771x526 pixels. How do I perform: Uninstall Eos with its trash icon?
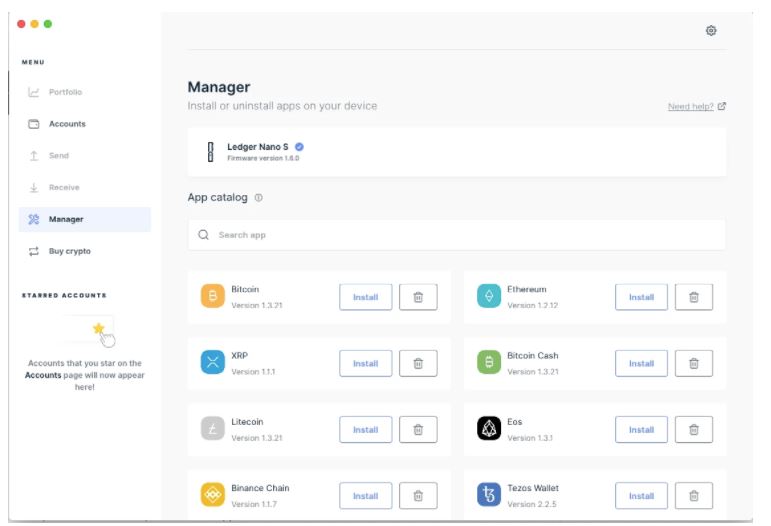click(x=694, y=430)
